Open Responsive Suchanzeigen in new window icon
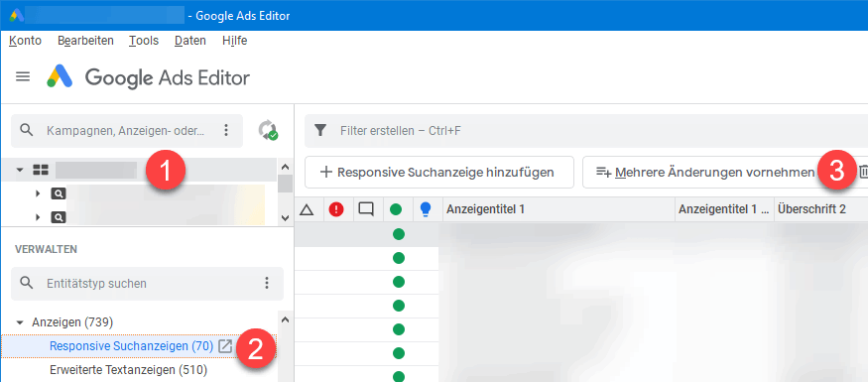Screen dimensions: 868x382 [x=225, y=346]
